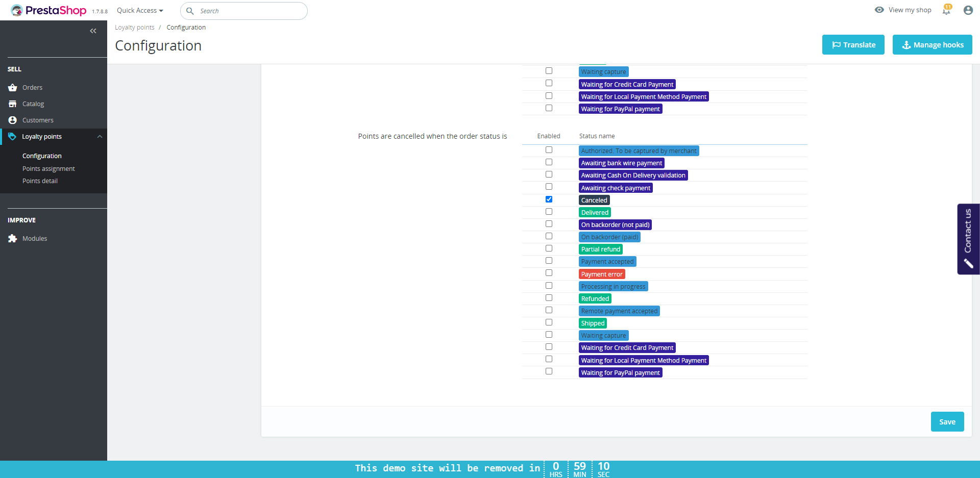This screenshot has width=980, height=478.
Task: Collapse the Loyalty points submenu chevron
Action: tap(100, 137)
